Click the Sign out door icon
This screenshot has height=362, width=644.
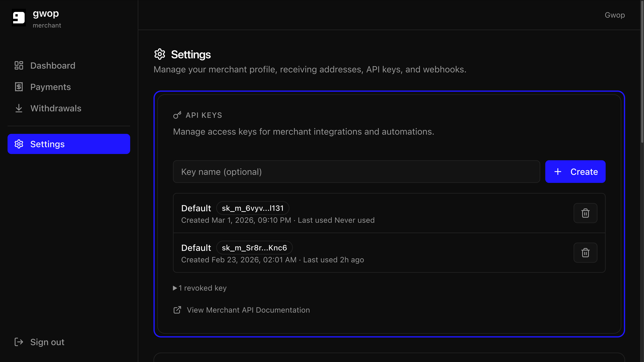tap(19, 342)
